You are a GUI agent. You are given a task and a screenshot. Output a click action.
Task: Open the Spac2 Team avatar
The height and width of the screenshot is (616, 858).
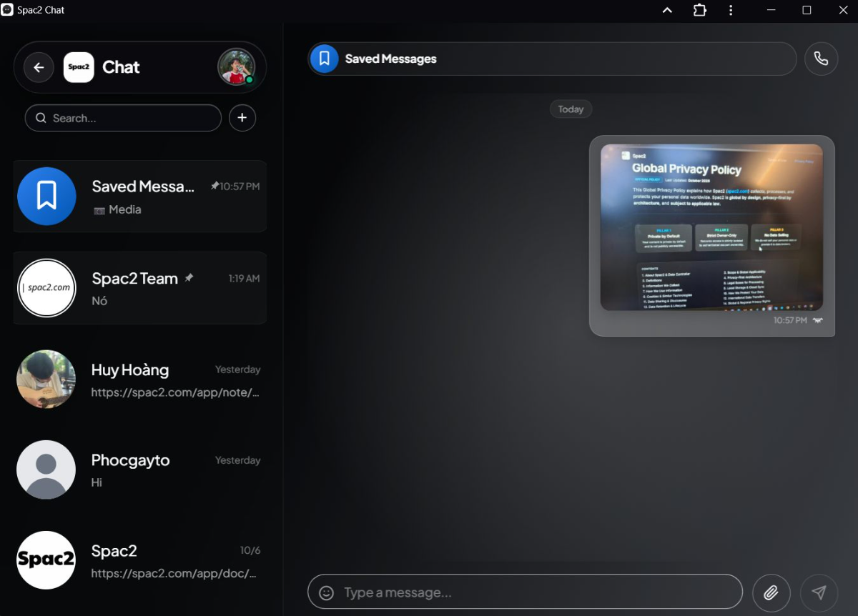click(46, 287)
